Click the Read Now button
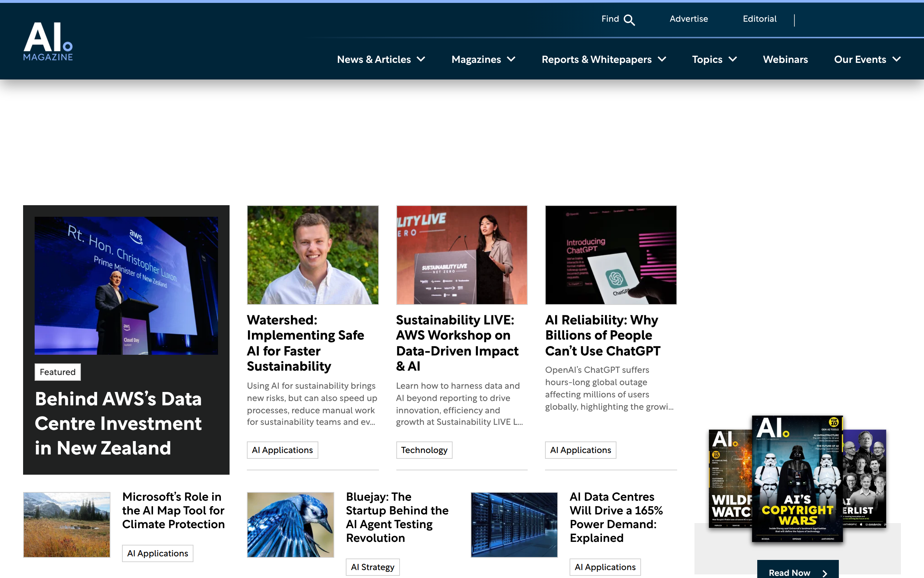 [798, 570]
